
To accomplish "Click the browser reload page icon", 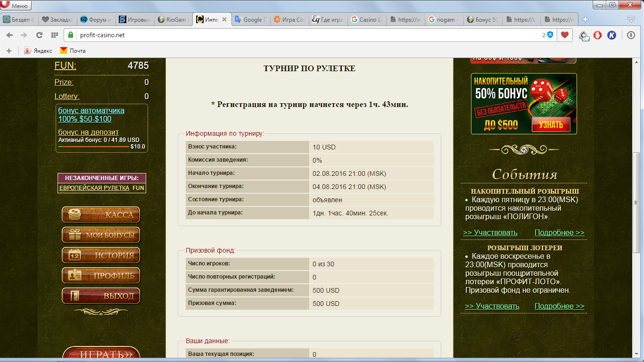I will coord(39,35).
